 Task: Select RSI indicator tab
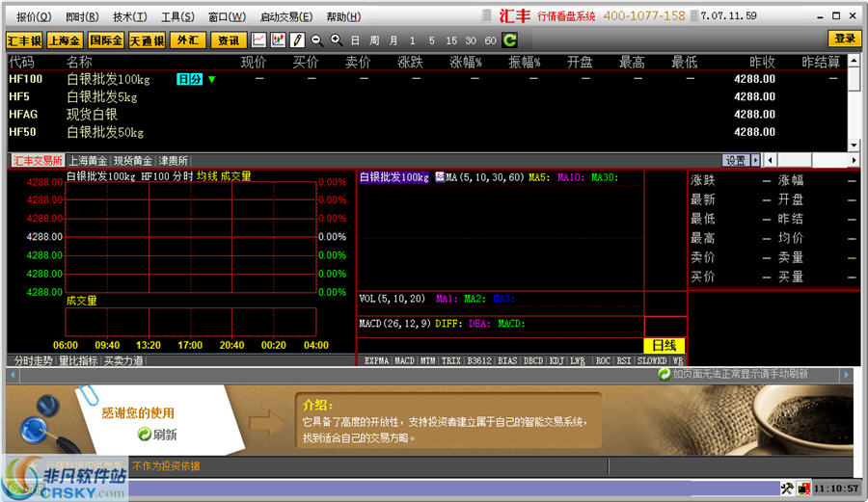(x=624, y=360)
